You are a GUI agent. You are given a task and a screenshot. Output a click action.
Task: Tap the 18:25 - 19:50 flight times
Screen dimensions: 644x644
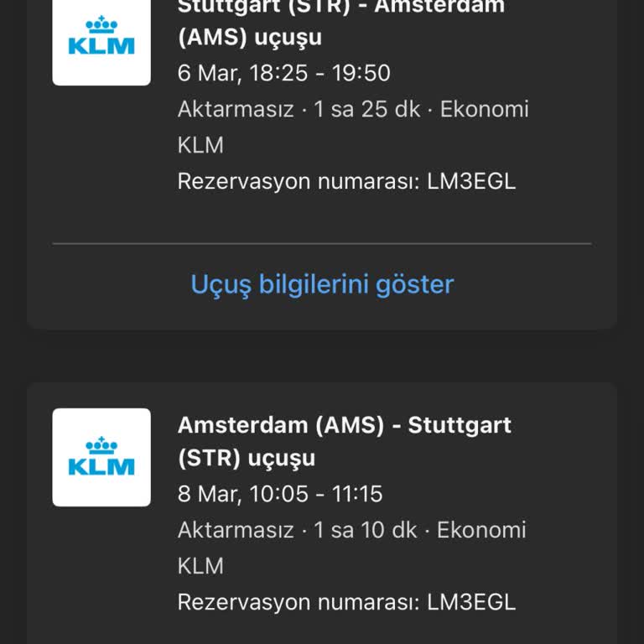[319, 73]
